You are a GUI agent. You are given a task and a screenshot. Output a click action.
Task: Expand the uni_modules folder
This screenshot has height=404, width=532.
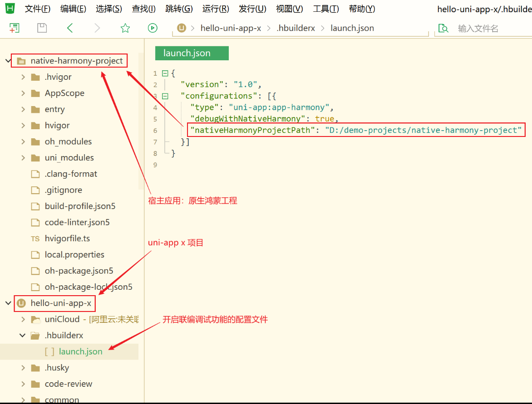click(x=23, y=158)
